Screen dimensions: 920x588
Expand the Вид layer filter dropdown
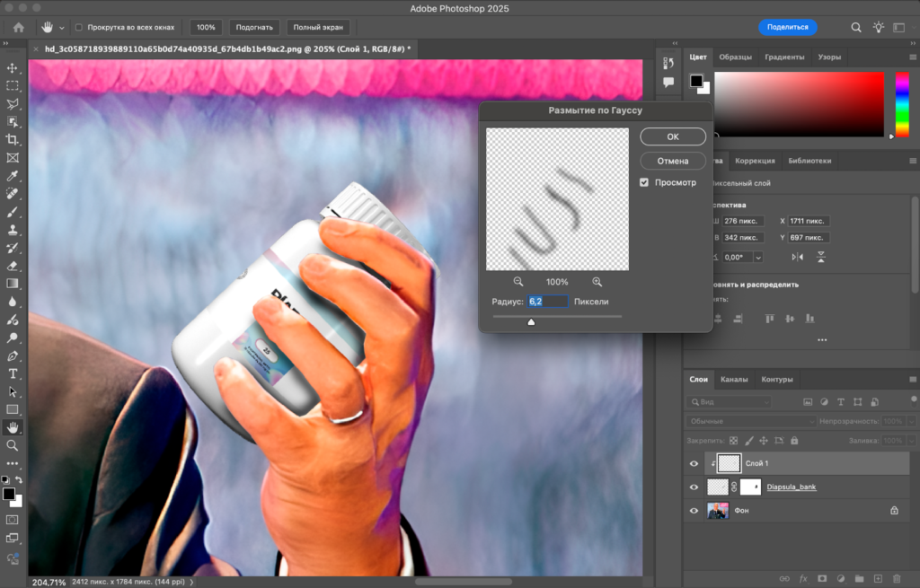point(742,401)
